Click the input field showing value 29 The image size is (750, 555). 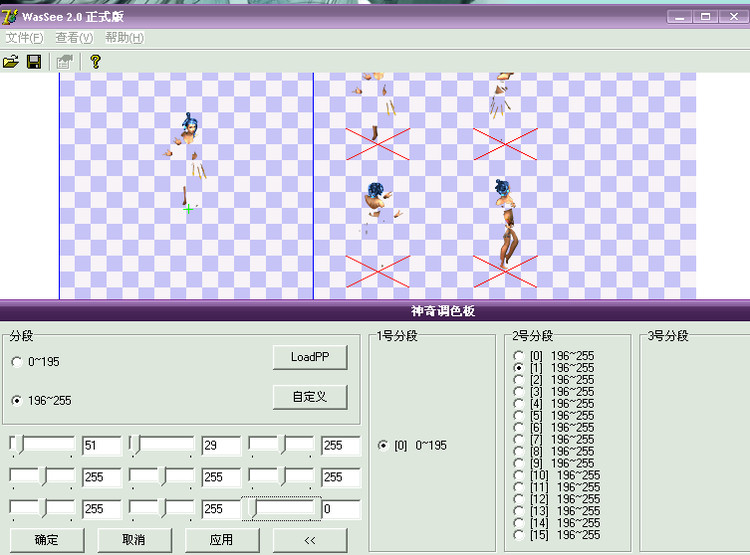click(x=221, y=446)
